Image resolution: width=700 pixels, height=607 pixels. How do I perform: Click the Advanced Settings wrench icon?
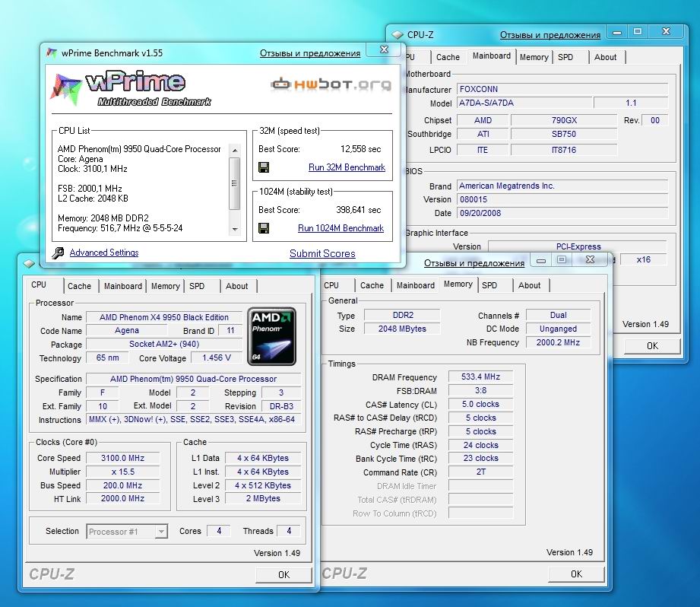pyautogui.click(x=58, y=253)
